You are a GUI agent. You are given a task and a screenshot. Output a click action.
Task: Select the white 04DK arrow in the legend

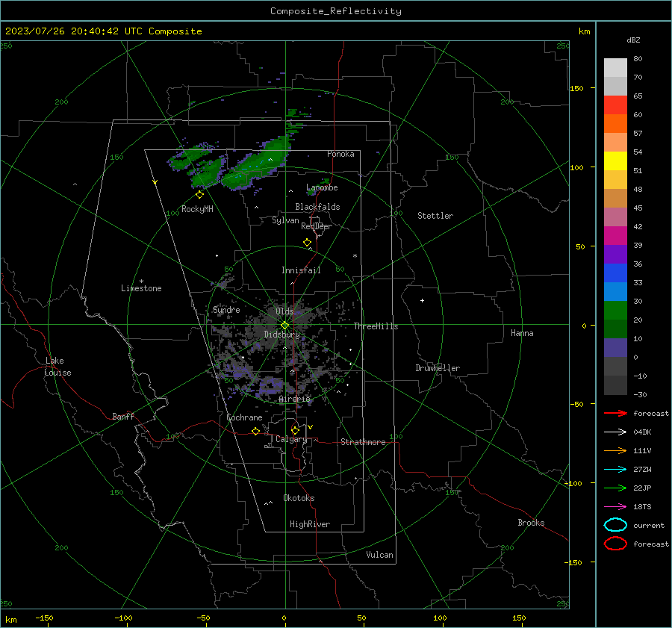pos(615,432)
